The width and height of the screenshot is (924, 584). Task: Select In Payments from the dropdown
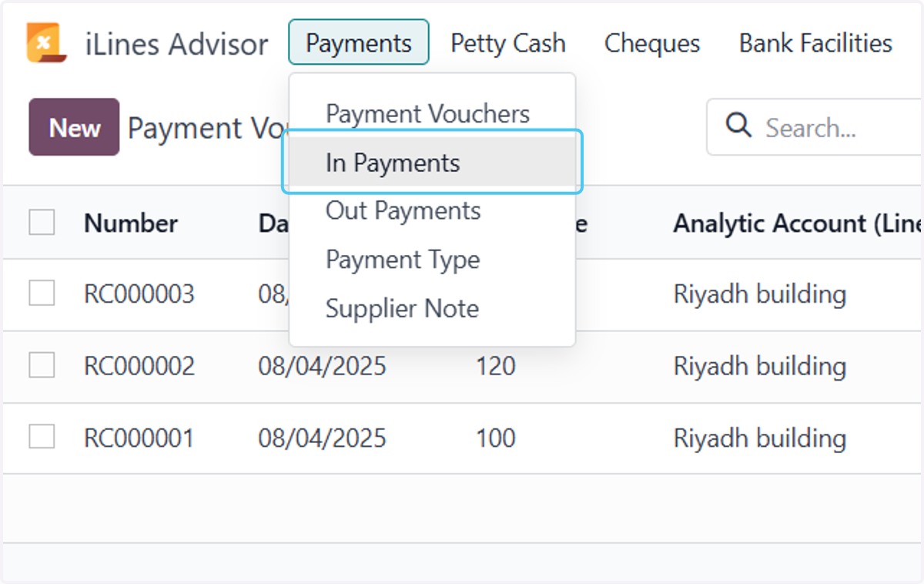tap(432, 163)
